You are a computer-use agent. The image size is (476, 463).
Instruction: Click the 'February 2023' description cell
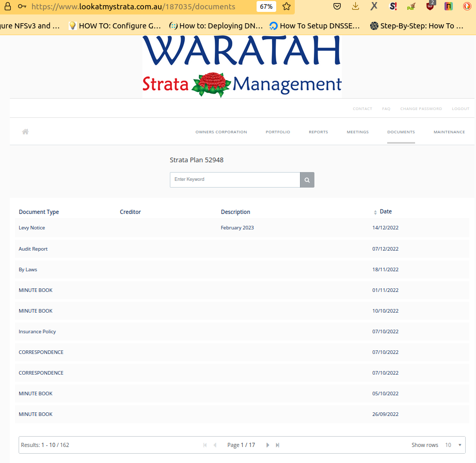coord(237,228)
